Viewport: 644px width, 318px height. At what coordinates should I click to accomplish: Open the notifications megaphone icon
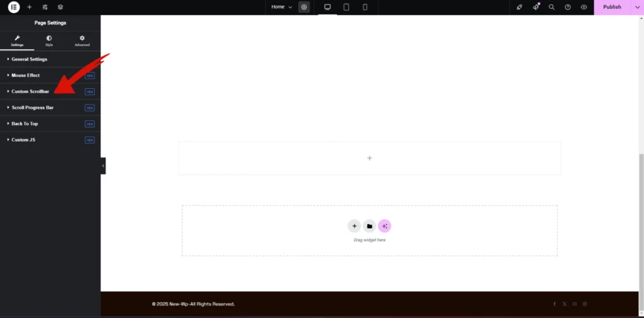(536, 7)
